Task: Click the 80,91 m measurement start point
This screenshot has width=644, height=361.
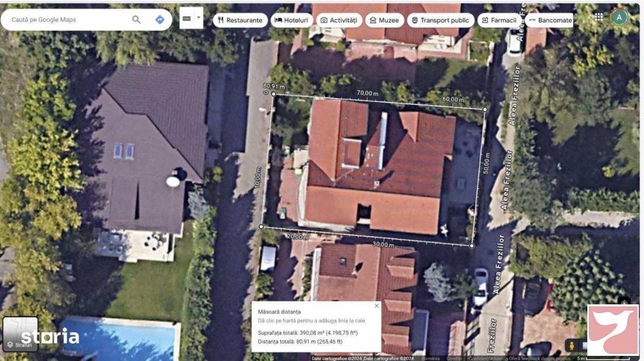Action: click(273, 94)
